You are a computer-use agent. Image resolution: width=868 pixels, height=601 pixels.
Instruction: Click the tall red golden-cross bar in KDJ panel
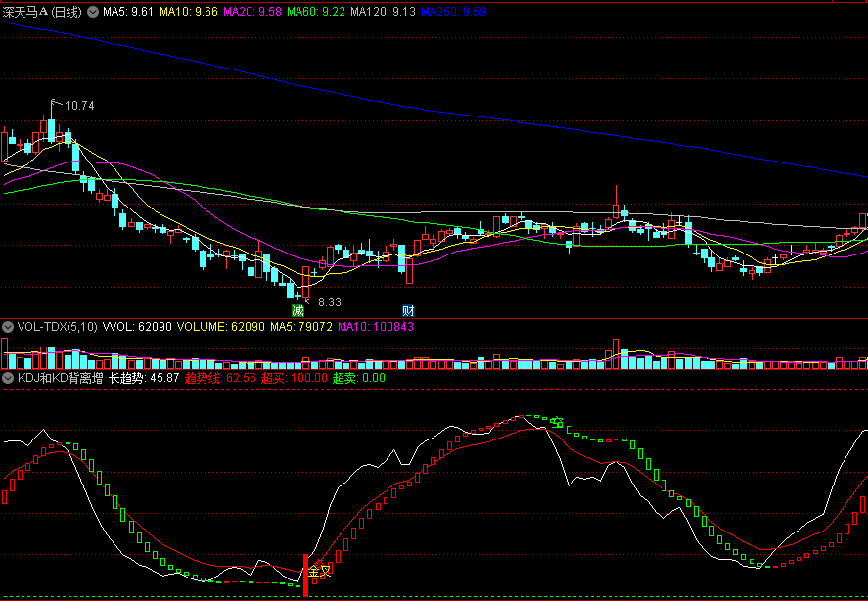[x=305, y=575]
